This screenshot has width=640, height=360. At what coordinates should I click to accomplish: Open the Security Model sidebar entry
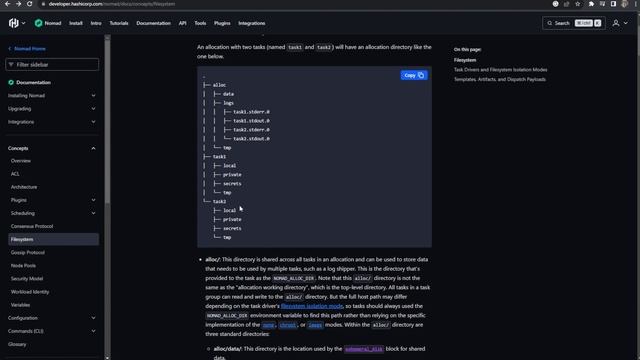(x=27, y=278)
